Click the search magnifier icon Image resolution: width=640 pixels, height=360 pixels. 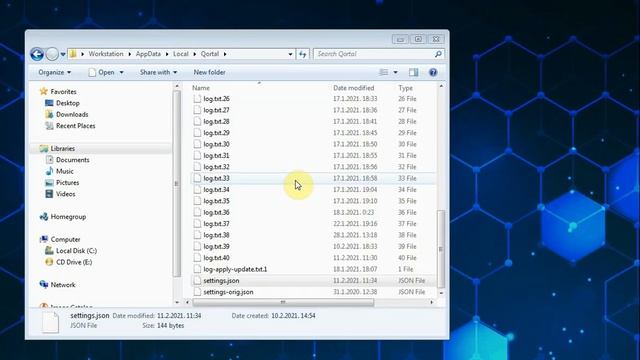tap(438, 54)
